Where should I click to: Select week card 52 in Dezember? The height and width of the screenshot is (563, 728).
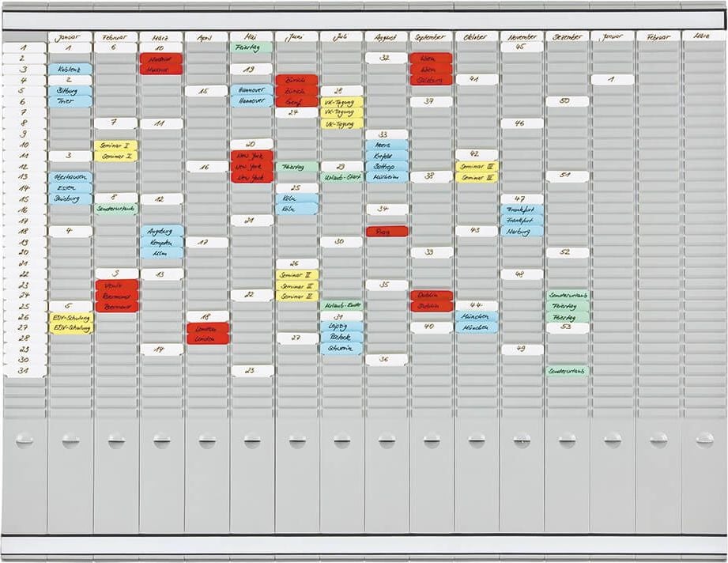(x=568, y=253)
